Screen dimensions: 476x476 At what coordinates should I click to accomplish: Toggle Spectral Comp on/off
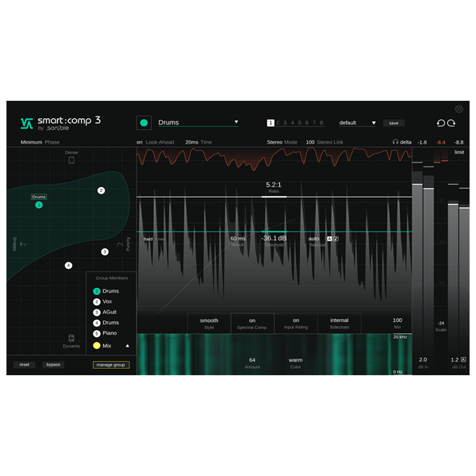[x=252, y=321]
